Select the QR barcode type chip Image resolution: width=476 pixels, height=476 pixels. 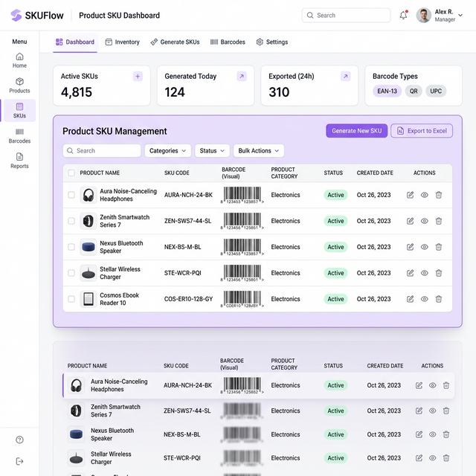pyautogui.click(x=414, y=91)
